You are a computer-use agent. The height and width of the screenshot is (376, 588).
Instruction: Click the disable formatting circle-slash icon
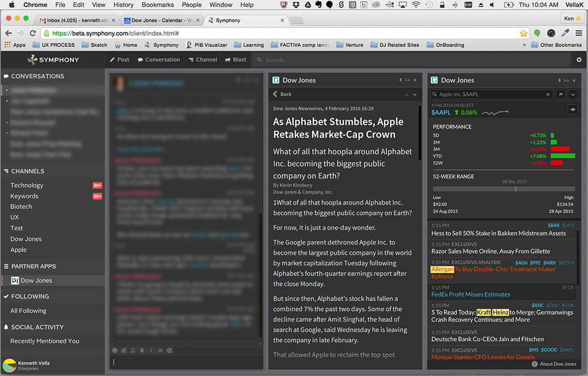tap(169, 350)
